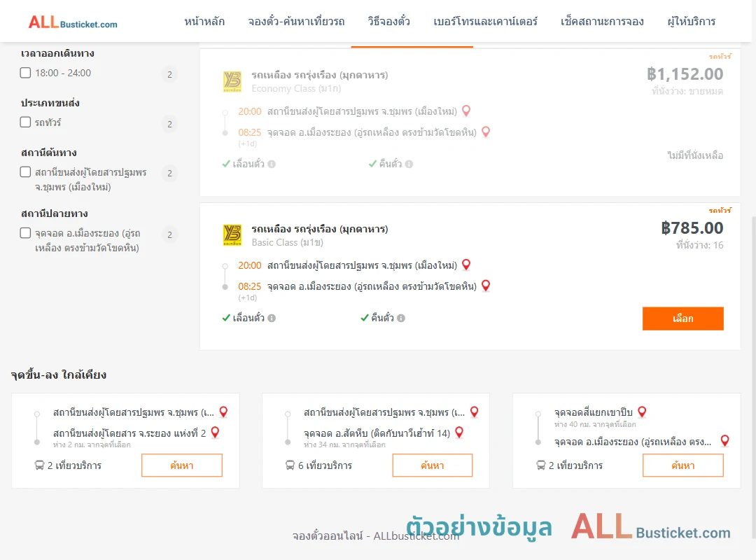
Task: Go to วิธีจองตั๋ว menu item
Action: point(388,21)
